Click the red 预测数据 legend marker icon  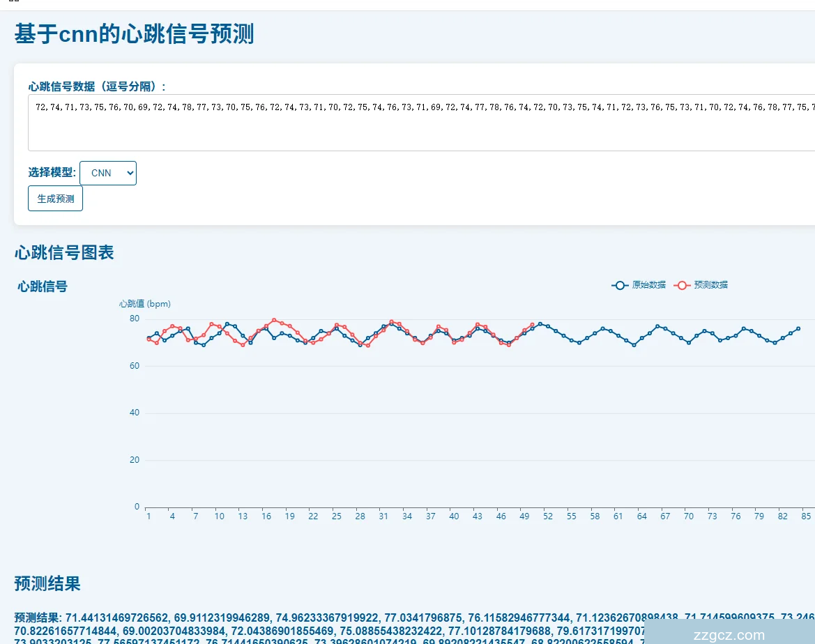[x=682, y=285]
